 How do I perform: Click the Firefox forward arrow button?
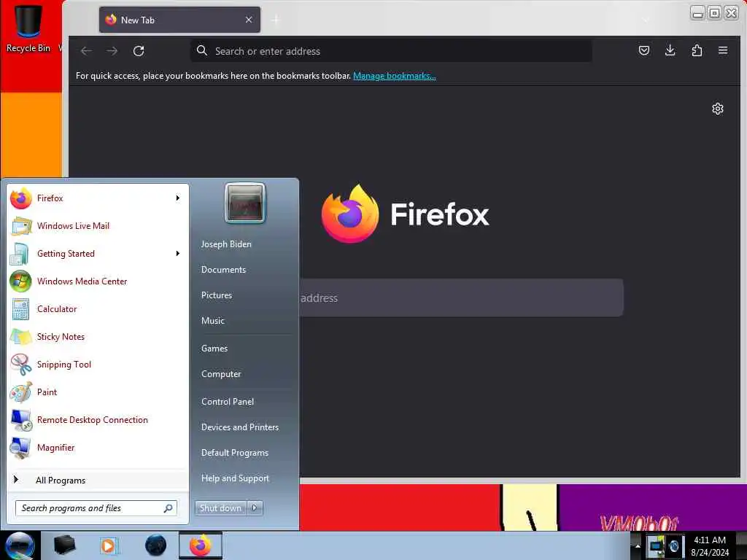coord(112,51)
